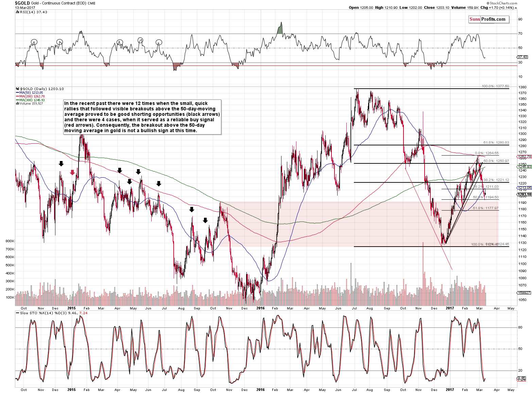Viewport: 532px width, 393px height.
Task: Click the black 1203.10 last-price axis tag
Action: (x=525, y=195)
